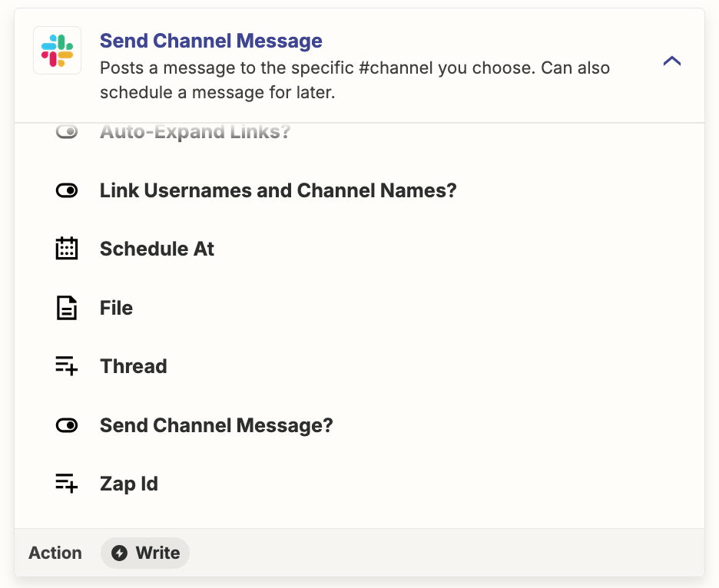Screen dimensions: 719x588
Task: Click the File document icon
Action: click(x=67, y=308)
